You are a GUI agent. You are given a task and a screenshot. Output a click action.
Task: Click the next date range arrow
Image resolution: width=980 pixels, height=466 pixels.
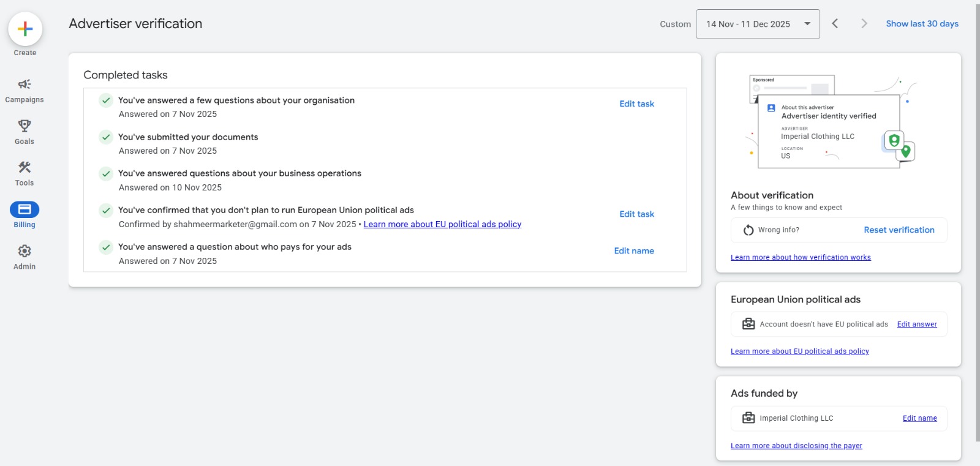(x=864, y=24)
